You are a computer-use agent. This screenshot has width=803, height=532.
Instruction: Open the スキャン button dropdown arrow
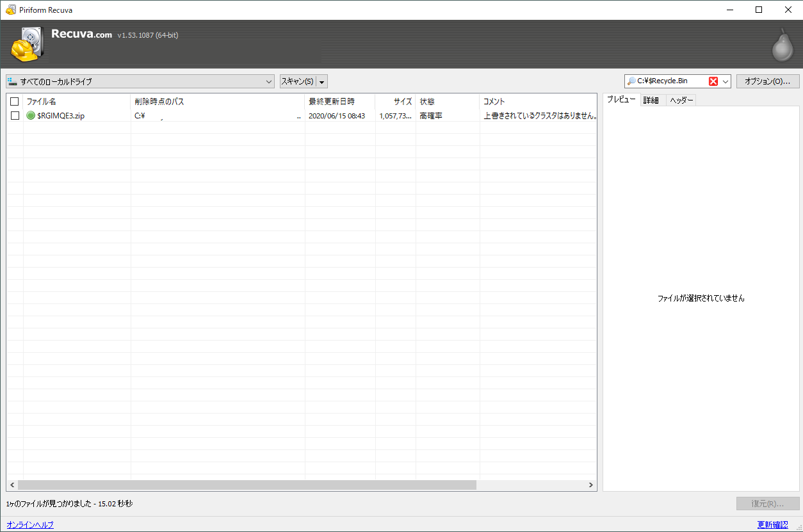point(322,81)
